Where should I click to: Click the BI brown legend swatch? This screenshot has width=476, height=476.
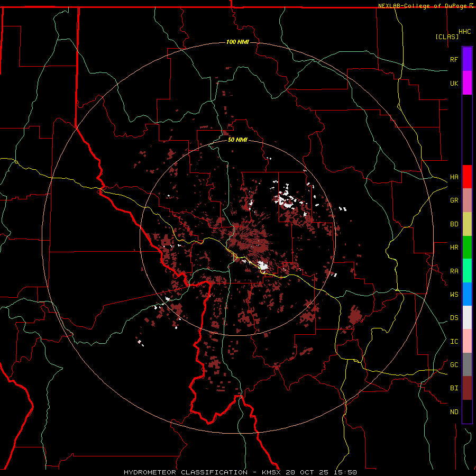(467, 388)
